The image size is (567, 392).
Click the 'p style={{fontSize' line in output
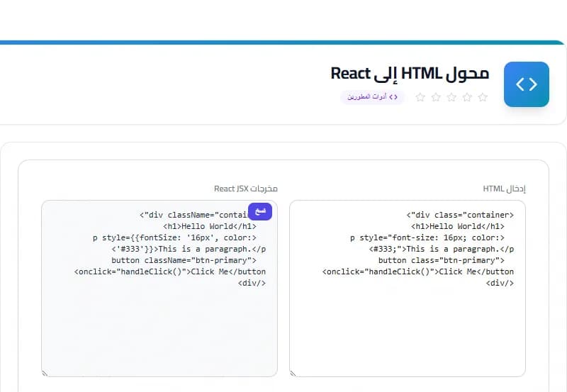[x=174, y=237]
